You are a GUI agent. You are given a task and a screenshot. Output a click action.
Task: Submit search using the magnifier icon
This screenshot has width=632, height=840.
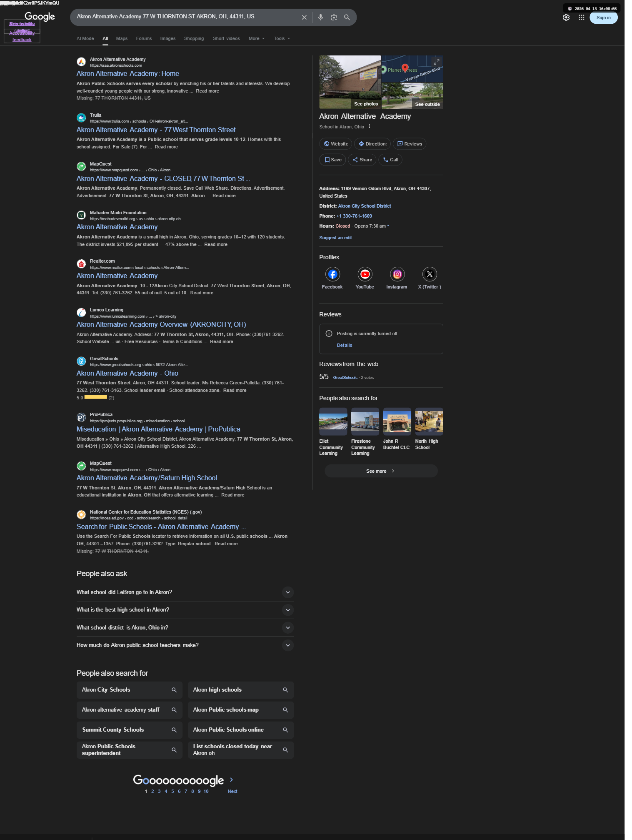point(347,18)
